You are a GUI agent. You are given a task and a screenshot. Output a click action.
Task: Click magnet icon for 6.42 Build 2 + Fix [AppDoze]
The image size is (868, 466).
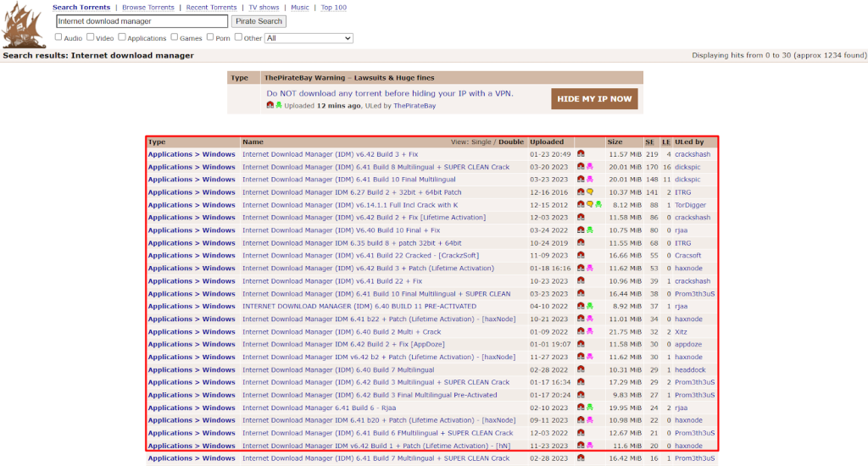[x=581, y=344]
